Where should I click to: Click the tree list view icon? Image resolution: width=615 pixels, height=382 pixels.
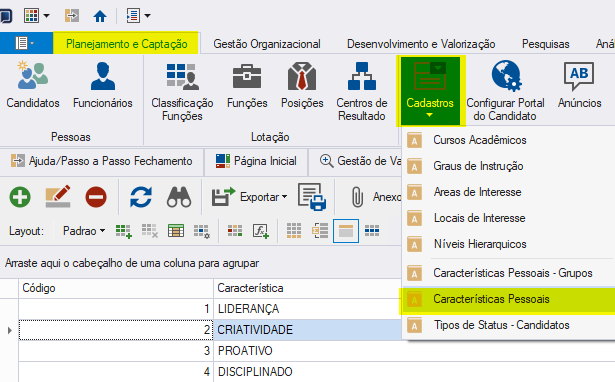320,231
